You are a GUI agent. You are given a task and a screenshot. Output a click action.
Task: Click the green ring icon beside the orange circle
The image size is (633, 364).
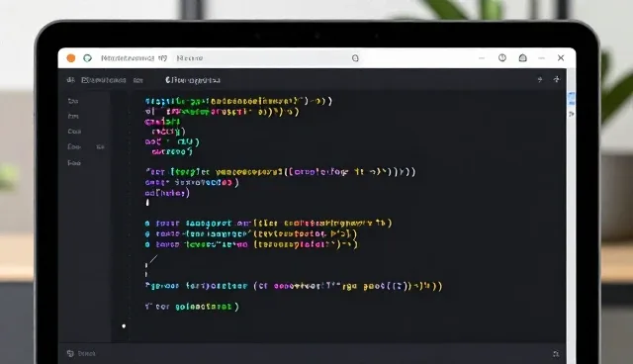[88, 58]
